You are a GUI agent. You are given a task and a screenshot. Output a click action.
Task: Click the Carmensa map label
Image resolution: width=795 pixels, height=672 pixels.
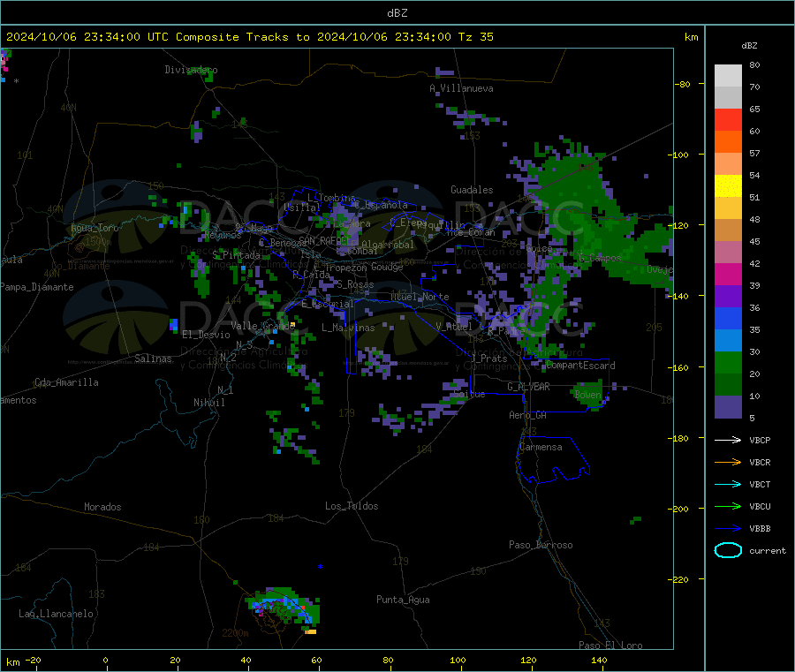(541, 447)
